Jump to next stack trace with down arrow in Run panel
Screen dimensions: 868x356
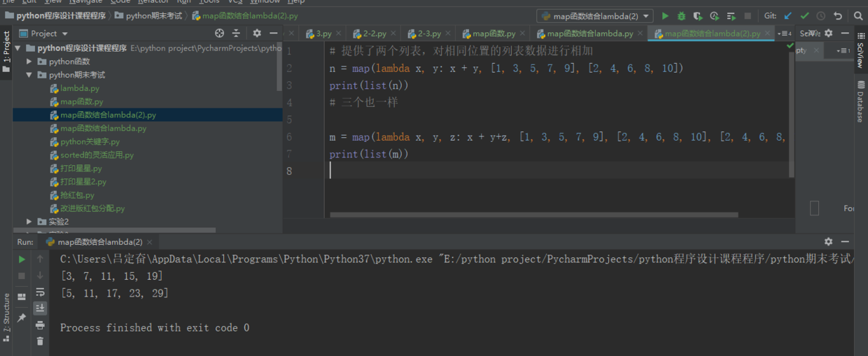[x=40, y=276]
